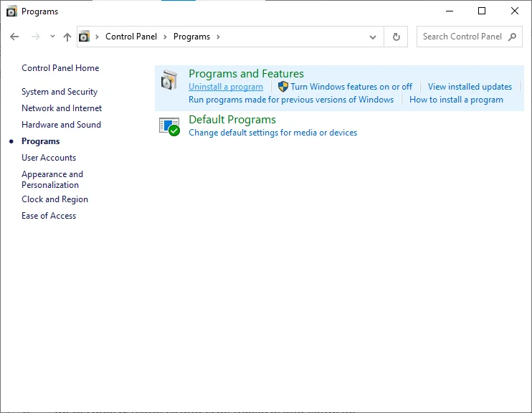Open Hardware and Sound category
Viewport: 532px width, 413px height.
[62, 125]
